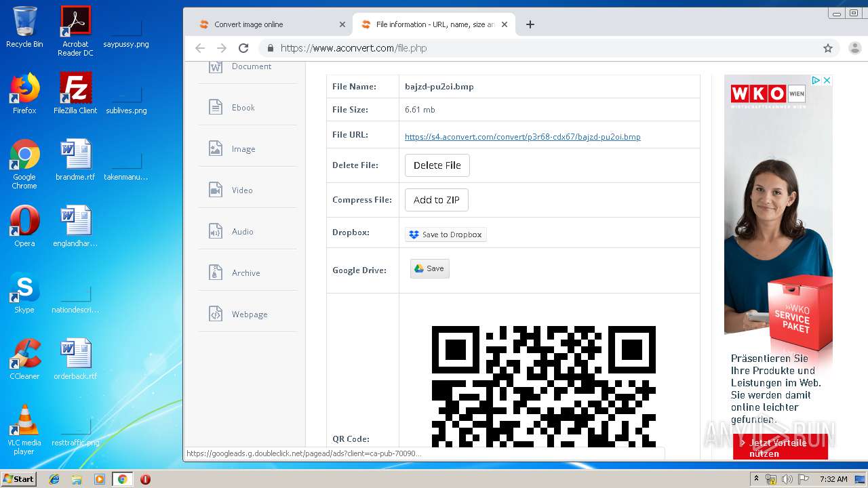
Task: Select the file size value 6.61 mb
Action: [420, 110]
